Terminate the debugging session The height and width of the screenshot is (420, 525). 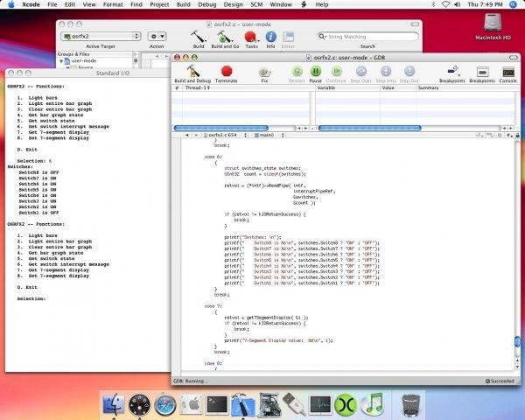227,74
